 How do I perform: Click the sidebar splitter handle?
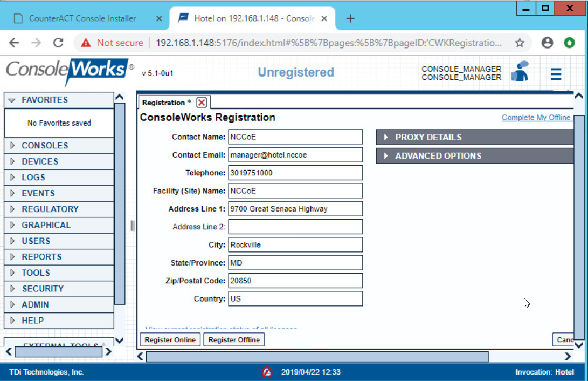(133, 226)
